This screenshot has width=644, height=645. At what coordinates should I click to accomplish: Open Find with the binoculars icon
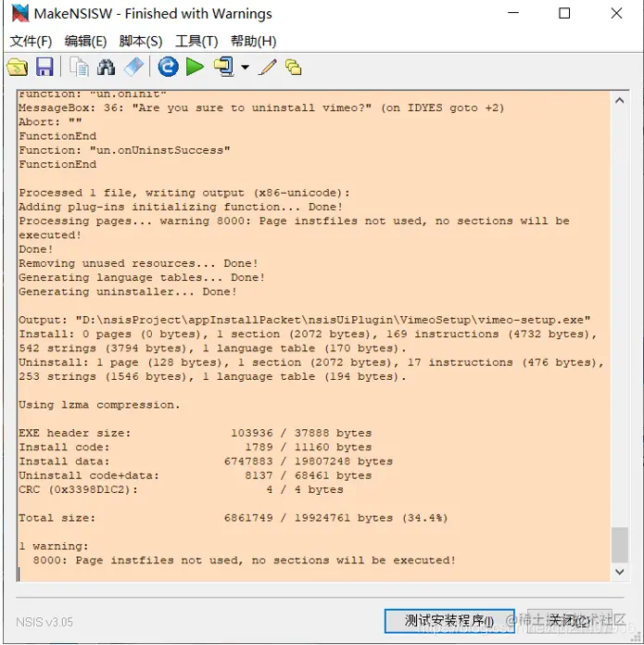pos(107,67)
